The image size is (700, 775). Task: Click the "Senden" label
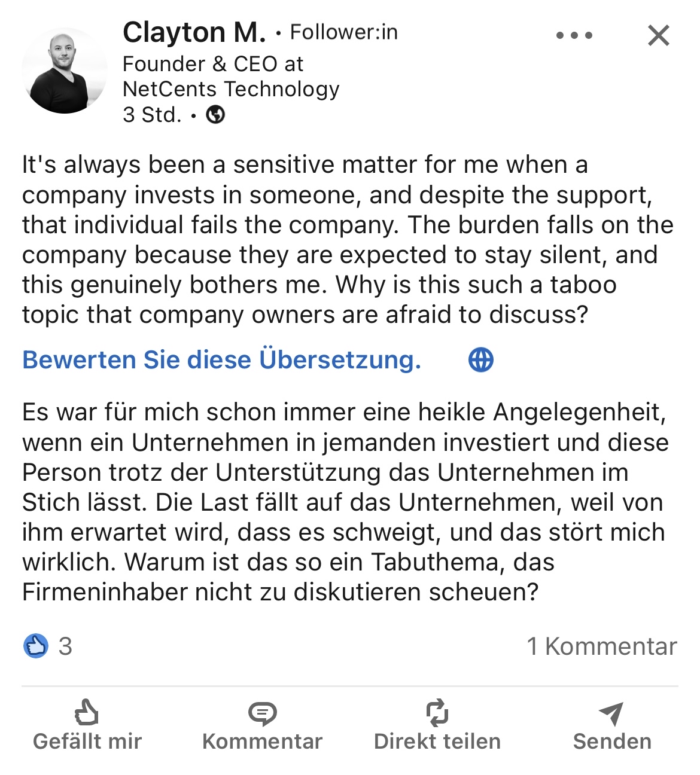coord(611,742)
